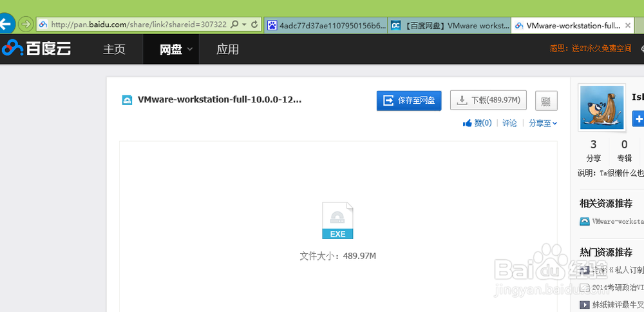Image resolution: width=644 pixels, height=312 pixels.
Task: Close the VMware-workstation-full tab
Action: click(x=627, y=26)
